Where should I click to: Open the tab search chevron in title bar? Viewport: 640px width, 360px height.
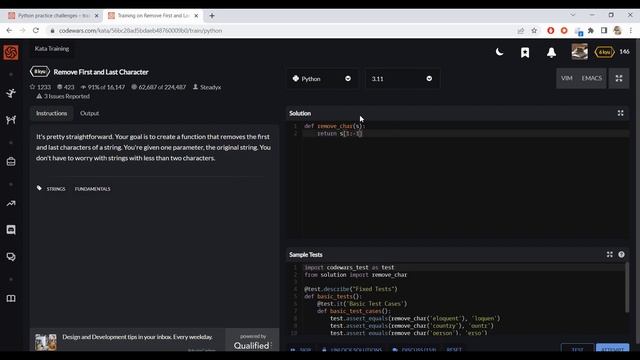[x=573, y=15]
